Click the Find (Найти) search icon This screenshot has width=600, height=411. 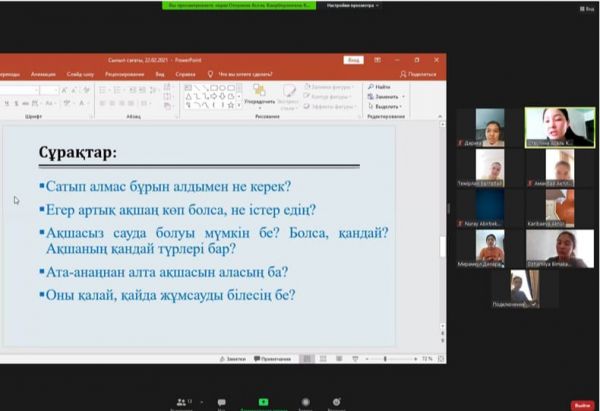371,87
